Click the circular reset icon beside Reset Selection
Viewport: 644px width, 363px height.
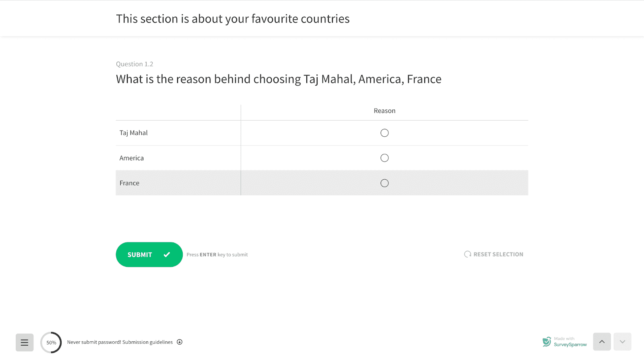click(x=467, y=254)
